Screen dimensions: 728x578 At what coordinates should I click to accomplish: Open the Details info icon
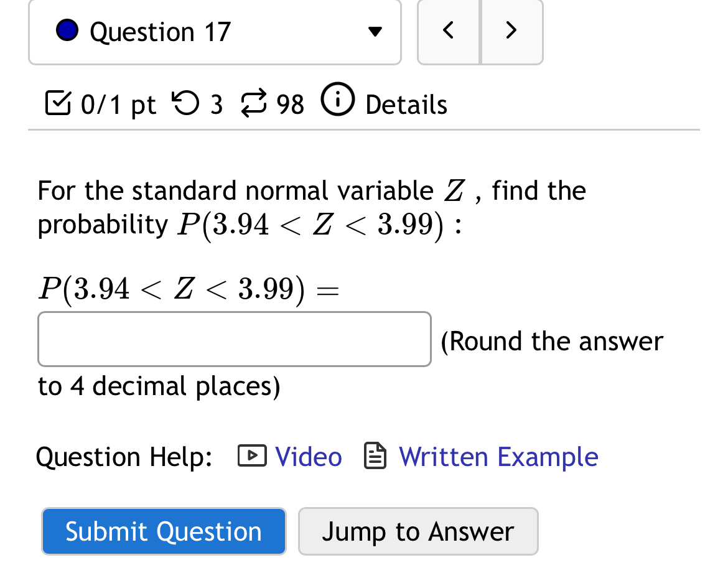coord(337,100)
